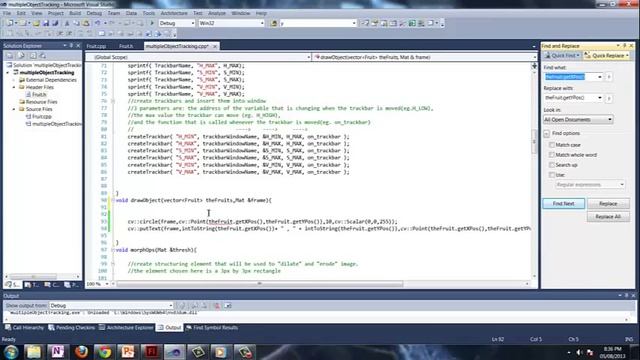
Task: Toggle Word Wrap icon in Output toolbar
Action: (x=228, y=305)
